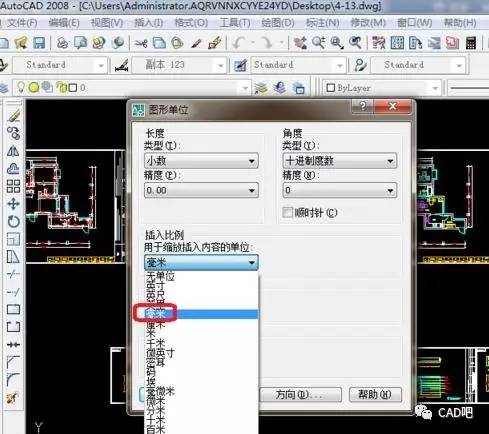Image resolution: width=489 pixels, height=434 pixels.
Task: Select the Array tool
Action: (14, 186)
